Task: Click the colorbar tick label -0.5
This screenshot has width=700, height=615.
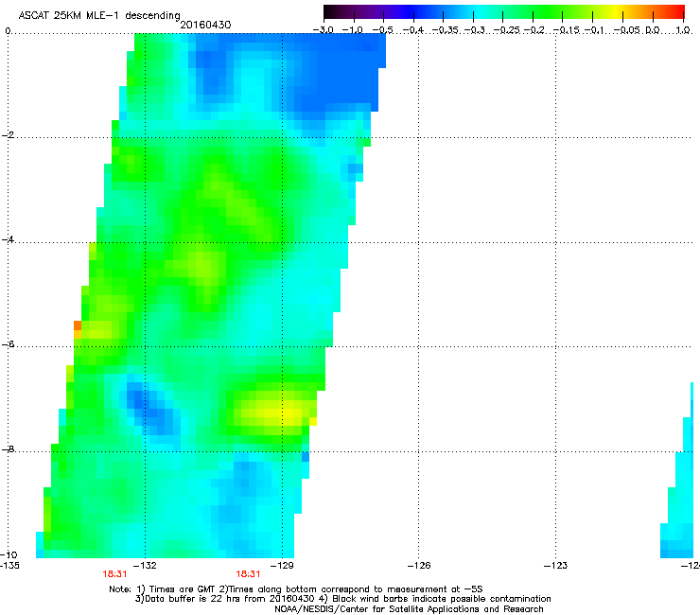Action: pyautogui.click(x=382, y=30)
